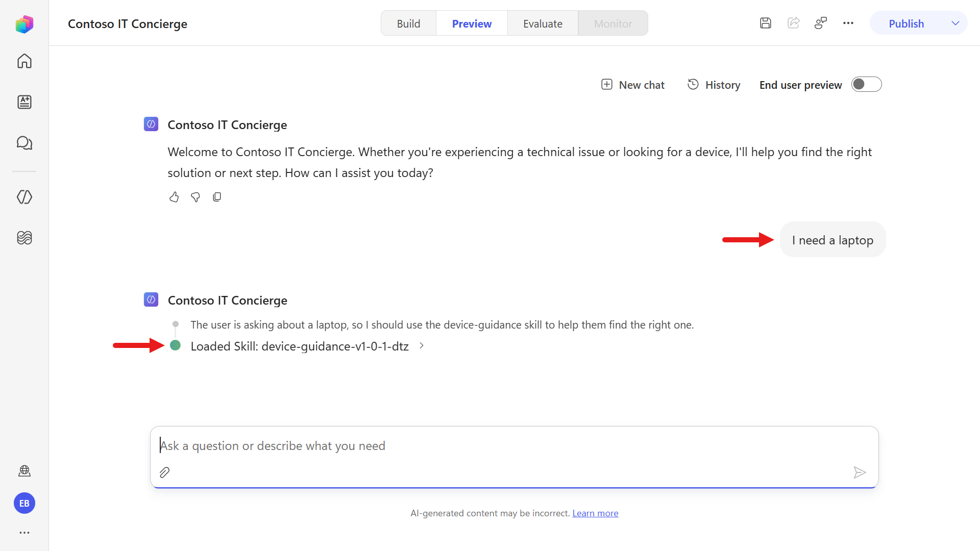980x551 pixels.
Task: Open the agents code sidebar icon
Action: coord(24,197)
